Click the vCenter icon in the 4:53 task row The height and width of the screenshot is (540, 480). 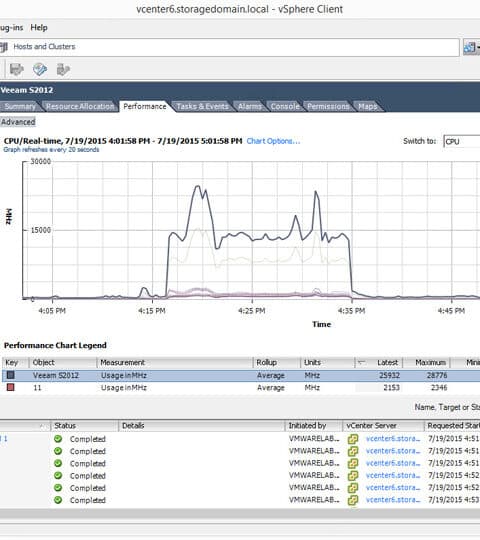coord(353,500)
